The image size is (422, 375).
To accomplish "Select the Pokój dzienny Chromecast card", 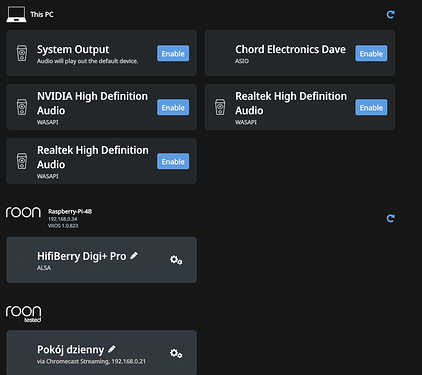I will pos(101,353).
